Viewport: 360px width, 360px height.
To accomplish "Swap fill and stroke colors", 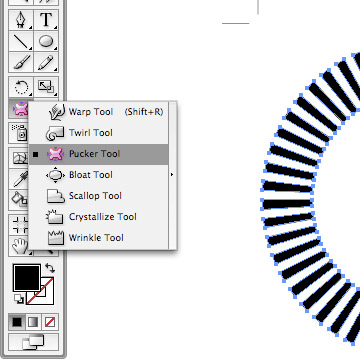I will click(50, 268).
